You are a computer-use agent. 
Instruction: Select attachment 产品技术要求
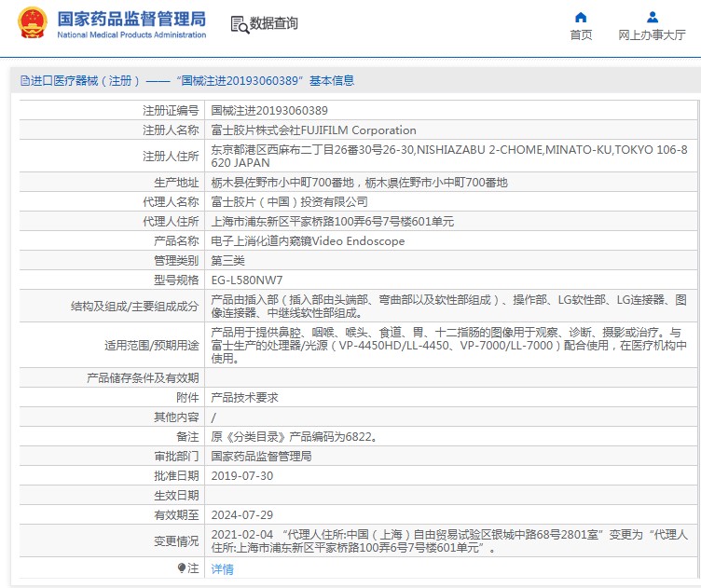(x=244, y=398)
